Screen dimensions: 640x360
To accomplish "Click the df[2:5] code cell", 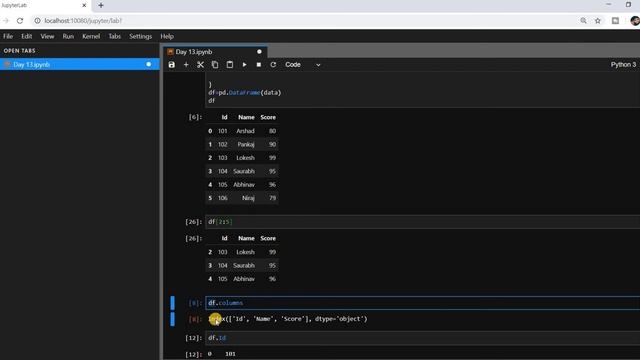I will [422, 222].
